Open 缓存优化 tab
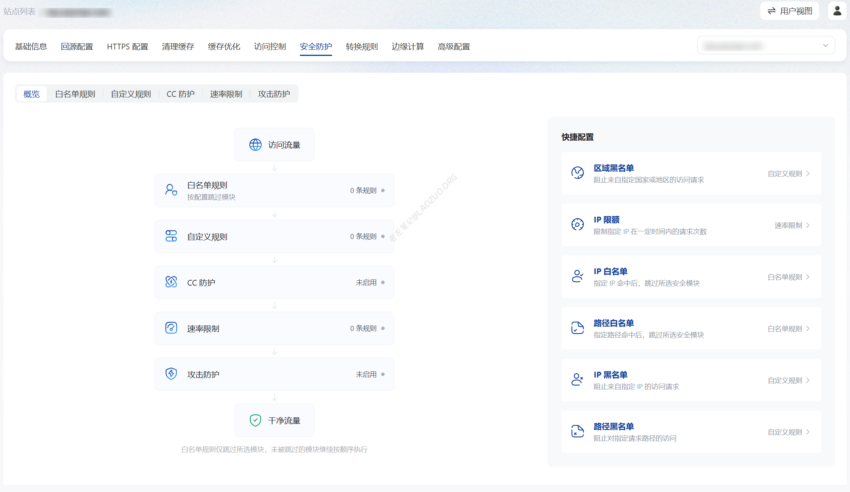850x492 pixels. click(x=224, y=47)
